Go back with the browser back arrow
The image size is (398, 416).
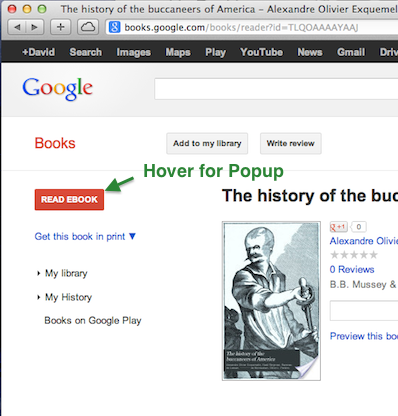(17, 27)
